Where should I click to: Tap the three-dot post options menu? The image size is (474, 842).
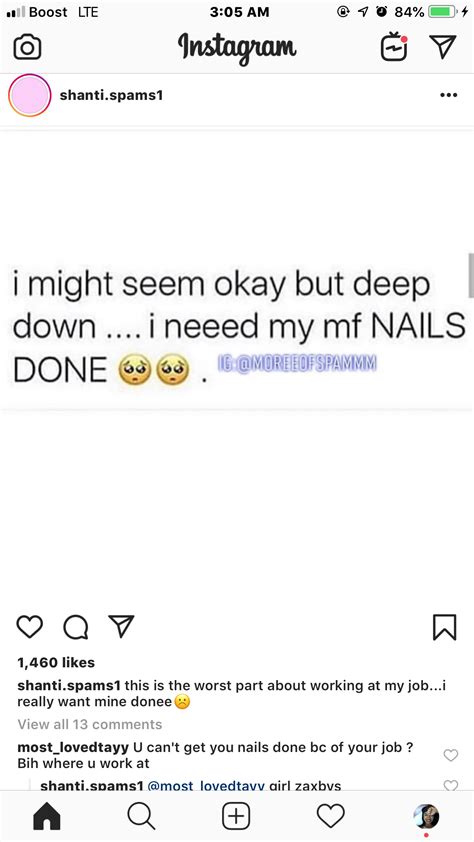coord(448,96)
